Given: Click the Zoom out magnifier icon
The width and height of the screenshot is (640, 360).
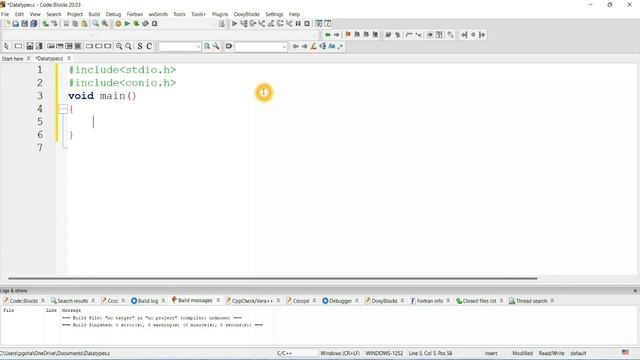Looking at the screenshot, I should pyautogui.click(x=128, y=46).
